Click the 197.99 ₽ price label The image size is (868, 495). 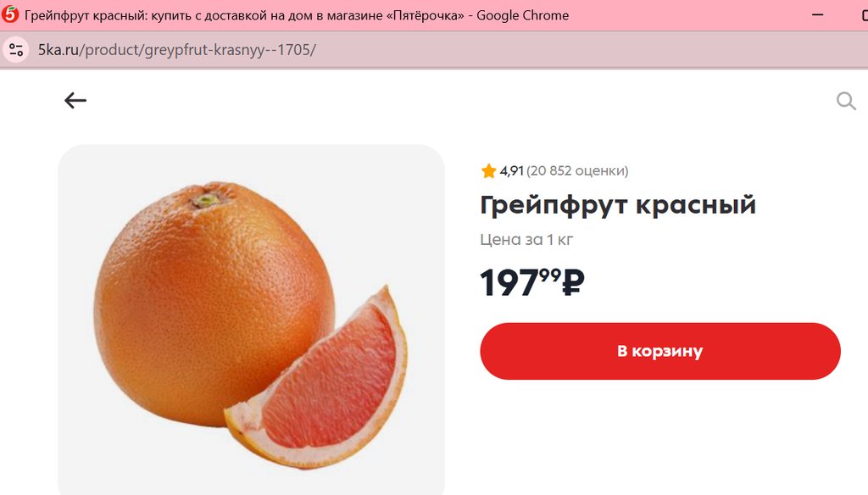coord(532,283)
